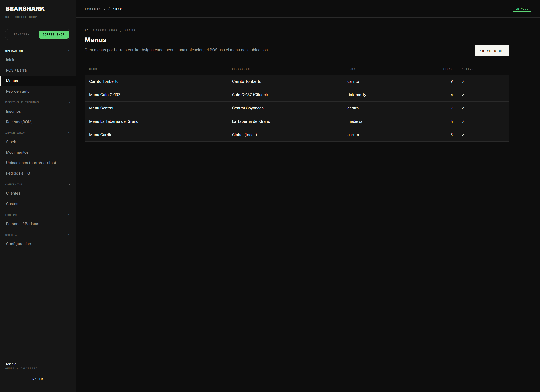Click Toriberto in the breadcrumb
This screenshot has width=540, height=392.
tap(95, 9)
